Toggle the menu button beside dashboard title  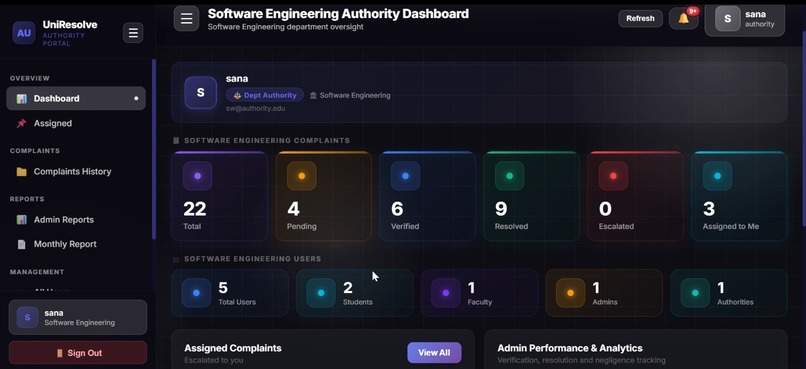coord(186,19)
